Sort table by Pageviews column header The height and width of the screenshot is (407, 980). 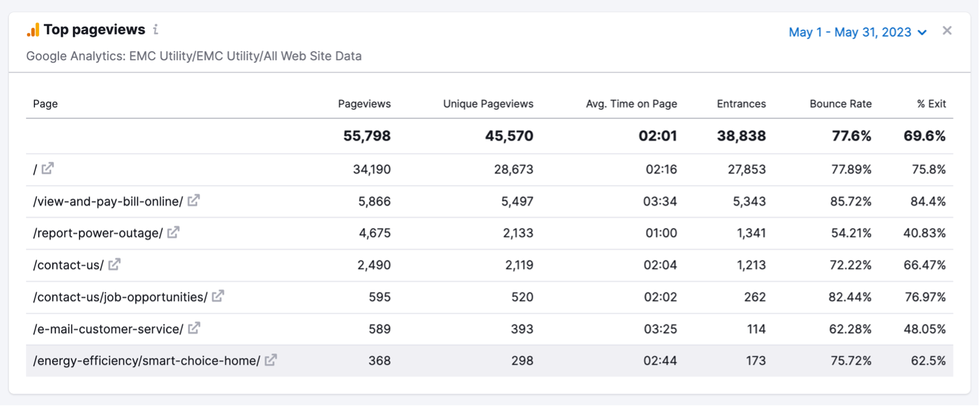[x=364, y=104]
